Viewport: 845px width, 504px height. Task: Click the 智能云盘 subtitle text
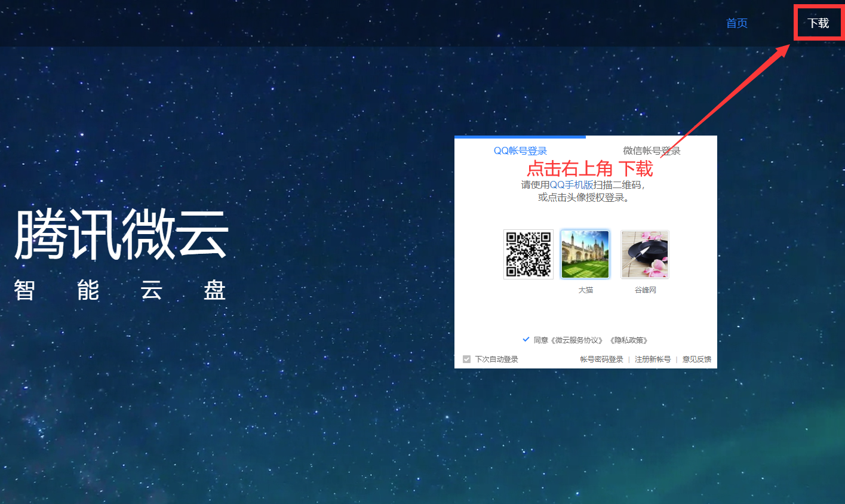click(120, 291)
